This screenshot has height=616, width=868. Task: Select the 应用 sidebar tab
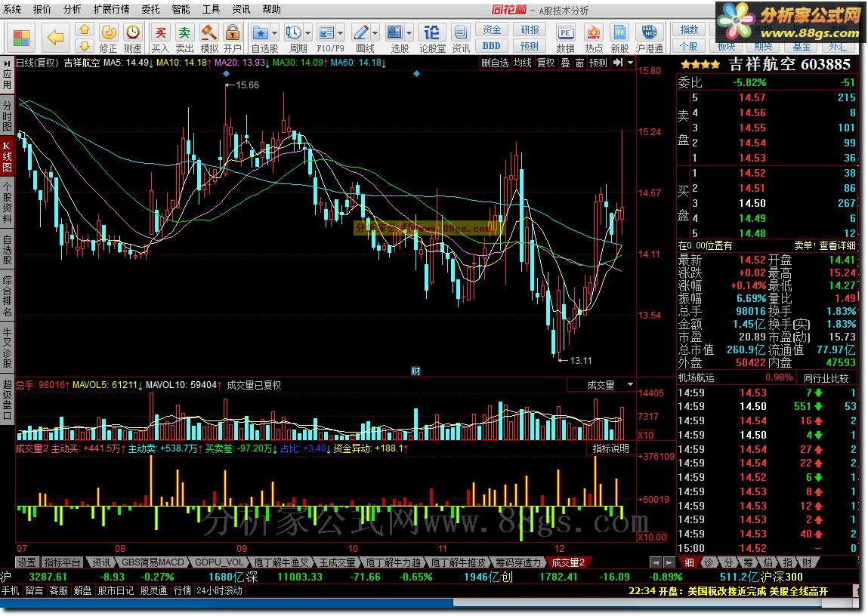coord(7,75)
